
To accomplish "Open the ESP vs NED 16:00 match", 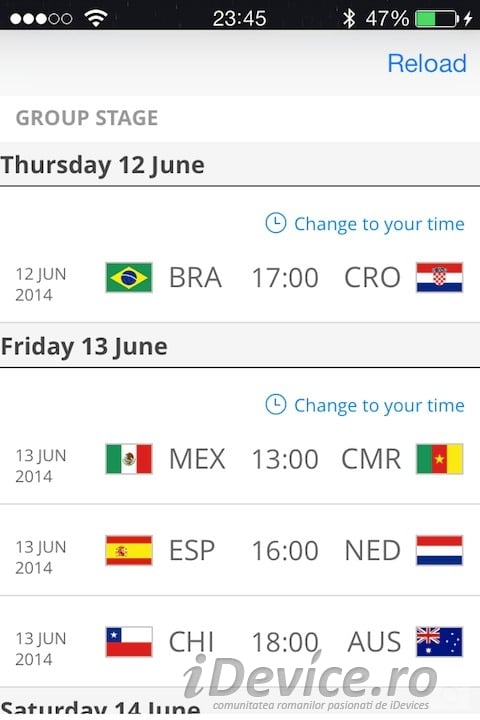I will 240,550.
